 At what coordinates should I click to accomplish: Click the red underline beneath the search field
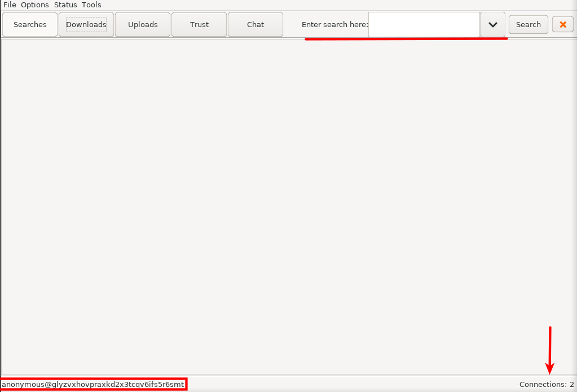point(406,39)
